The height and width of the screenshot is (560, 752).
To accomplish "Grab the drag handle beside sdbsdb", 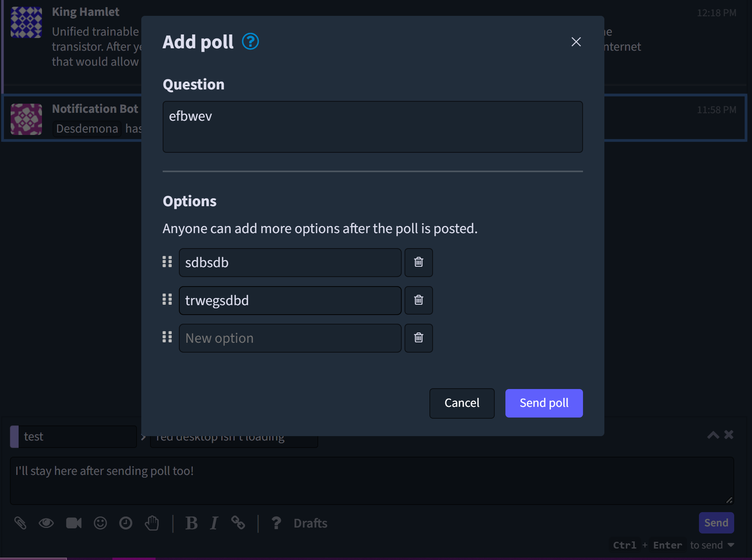I will point(167,262).
